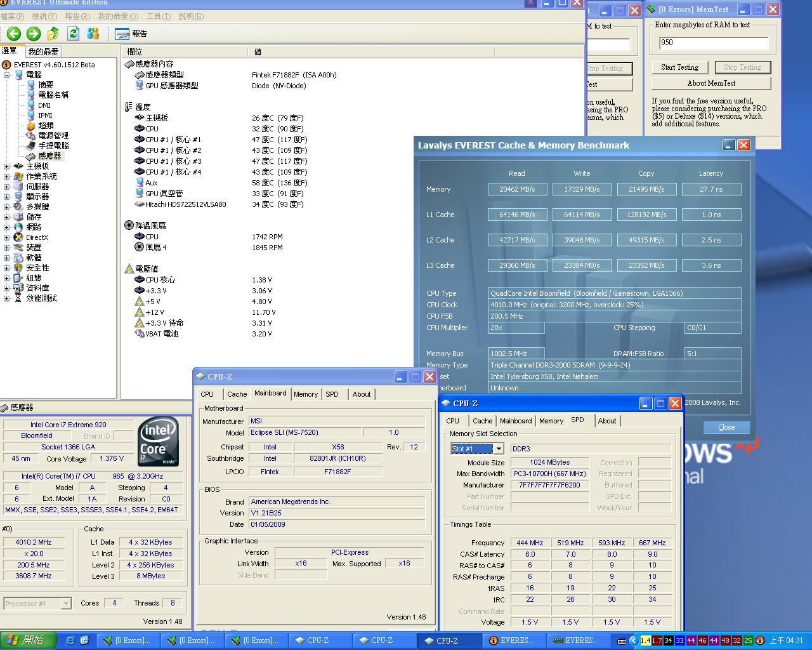
Task: Expand the 主機板 tree node
Action: tap(7, 166)
